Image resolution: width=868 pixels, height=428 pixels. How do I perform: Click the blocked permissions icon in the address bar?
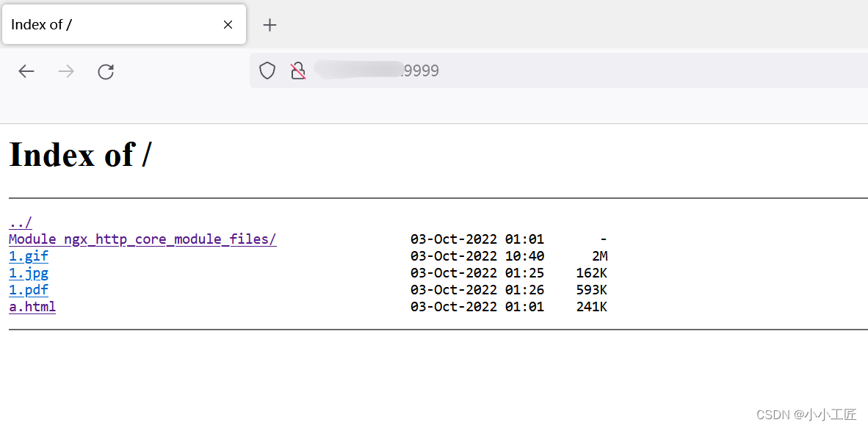pos(297,70)
